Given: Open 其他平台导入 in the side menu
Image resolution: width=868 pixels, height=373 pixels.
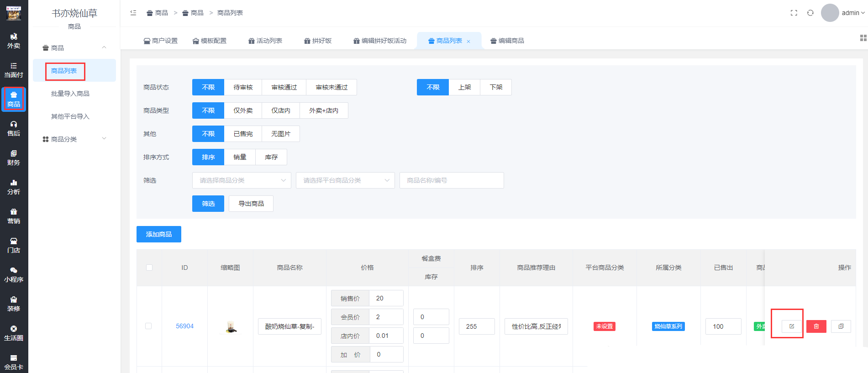Looking at the screenshot, I should click(70, 116).
